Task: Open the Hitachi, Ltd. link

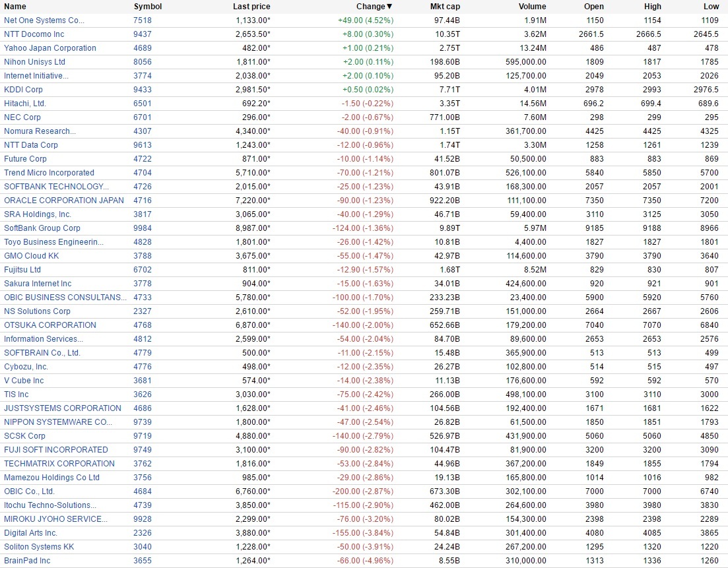Action: (x=25, y=104)
